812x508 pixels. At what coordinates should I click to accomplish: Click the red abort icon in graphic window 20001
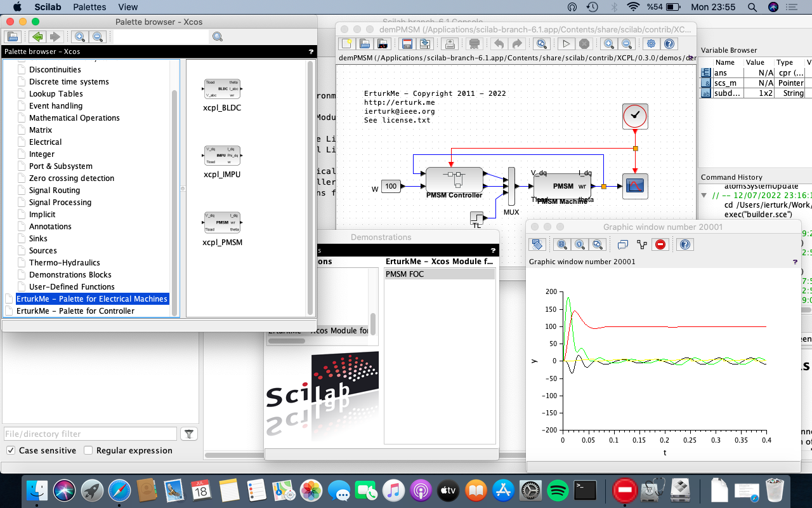pyautogui.click(x=660, y=244)
